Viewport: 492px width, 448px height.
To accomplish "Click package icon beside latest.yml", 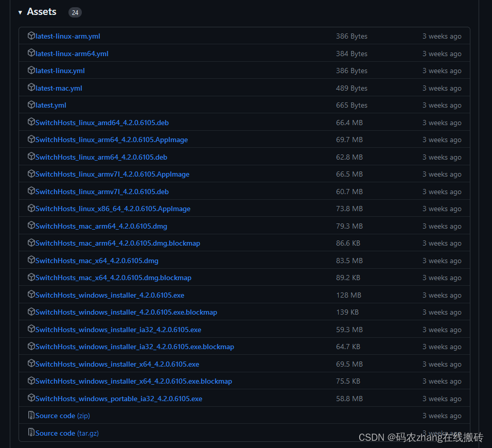I will point(31,105).
